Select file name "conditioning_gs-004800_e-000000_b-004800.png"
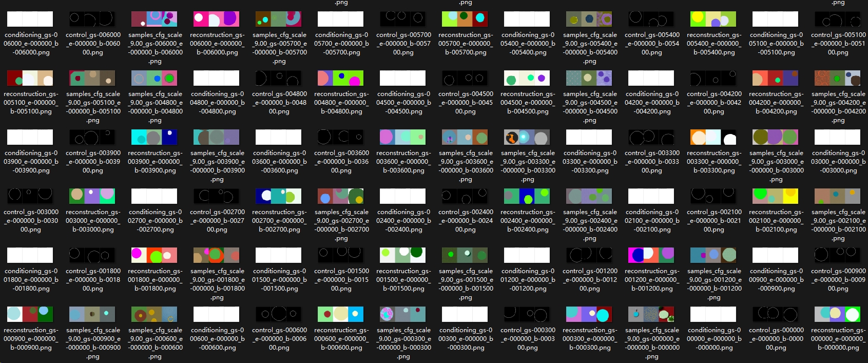The width and height of the screenshot is (868, 363). click(217, 103)
